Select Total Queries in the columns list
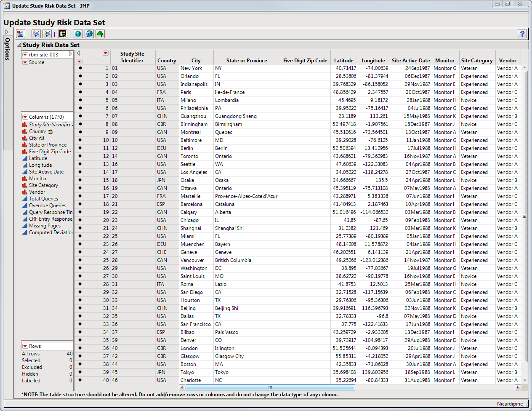This screenshot has width=532, height=411. coord(43,199)
